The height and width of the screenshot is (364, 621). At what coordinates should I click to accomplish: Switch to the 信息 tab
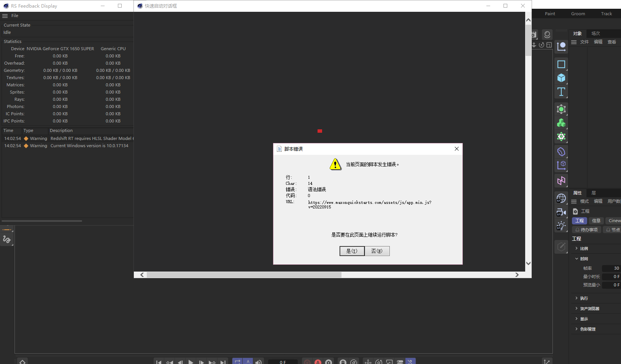click(596, 221)
